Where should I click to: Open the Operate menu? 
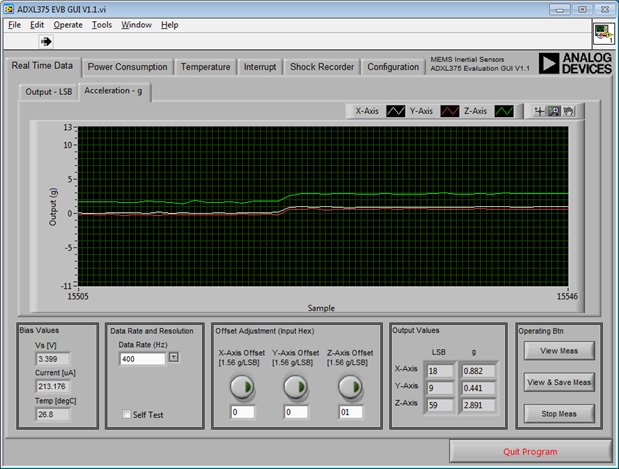coord(68,24)
